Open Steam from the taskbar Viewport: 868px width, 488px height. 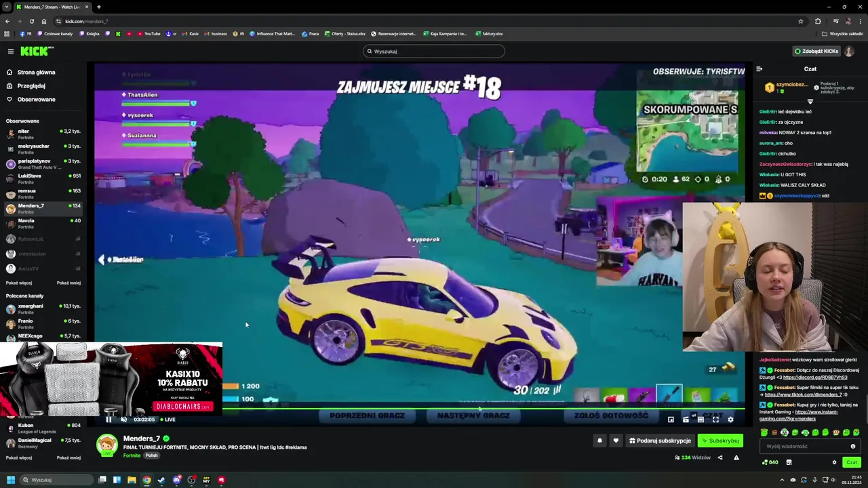[x=161, y=480]
